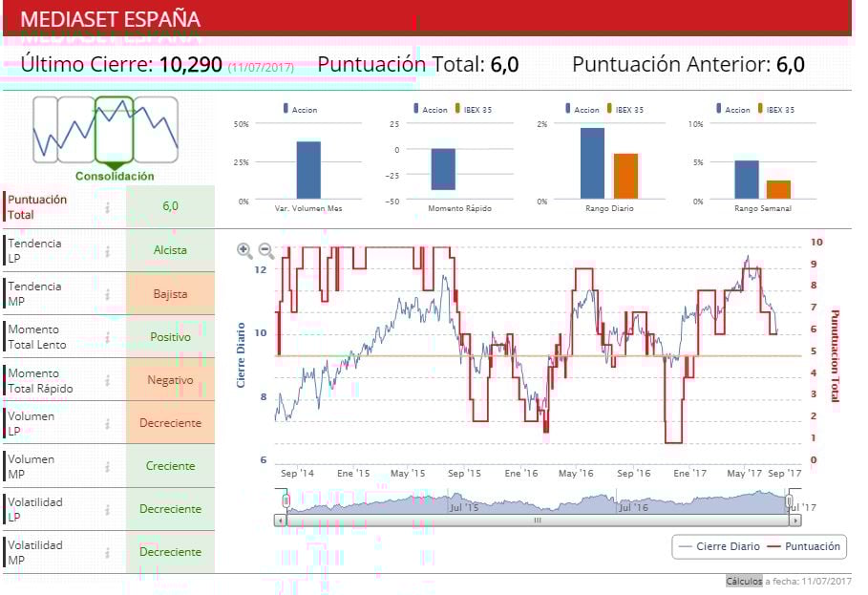Open info dots beside Momento Total Lento

click(x=107, y=337)
